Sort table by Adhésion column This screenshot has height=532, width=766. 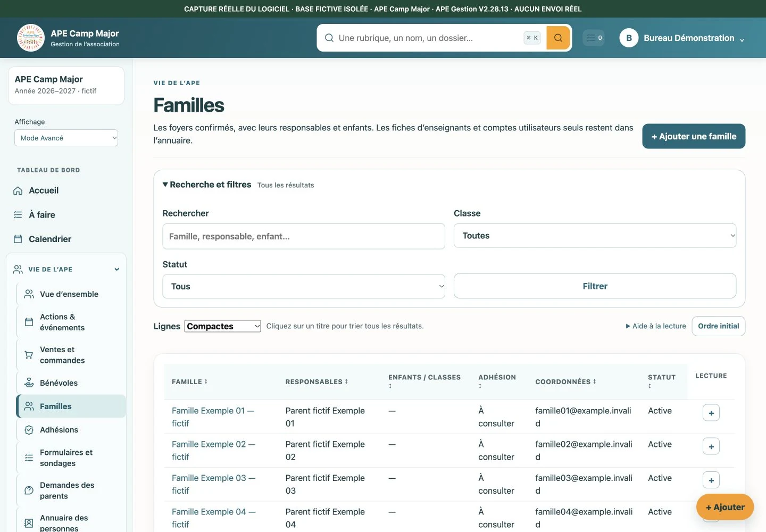(497, 381)
